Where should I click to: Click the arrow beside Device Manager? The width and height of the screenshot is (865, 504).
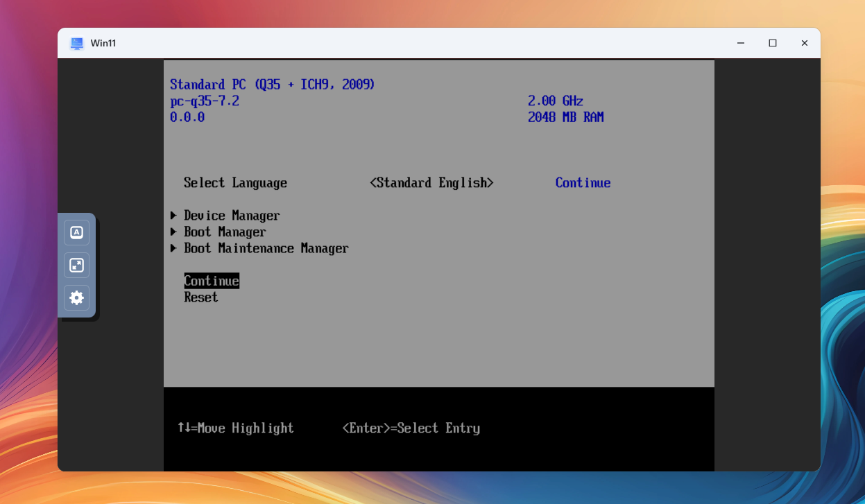pyautogui.click(x=173, y=216)
